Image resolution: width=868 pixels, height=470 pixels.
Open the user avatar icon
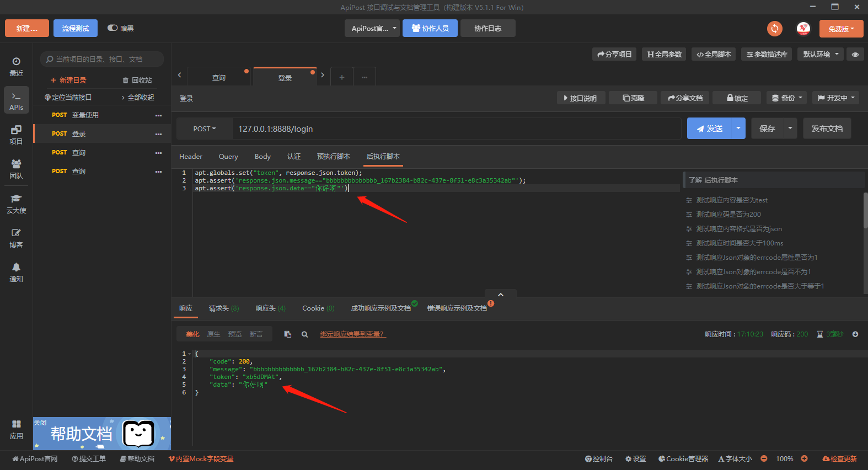pyautogui.click(x=803, y=29)
